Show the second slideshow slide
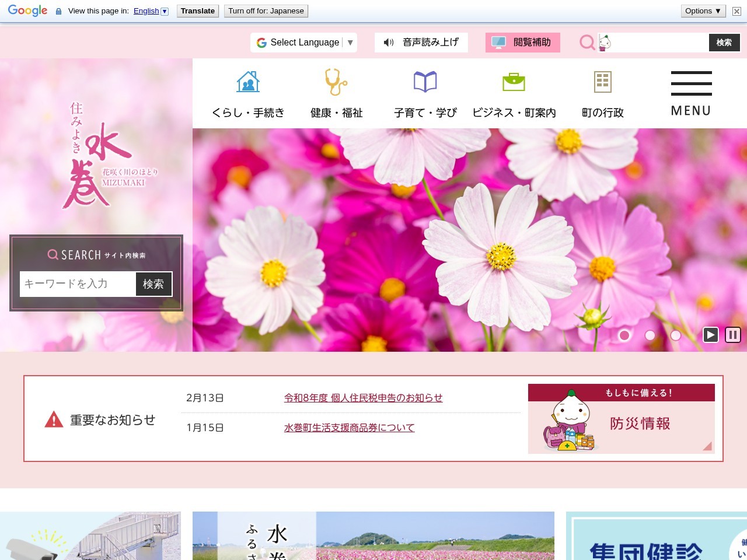Image resolution: width=747 pixels, height=560 pixels. click(x=650, y=335)
